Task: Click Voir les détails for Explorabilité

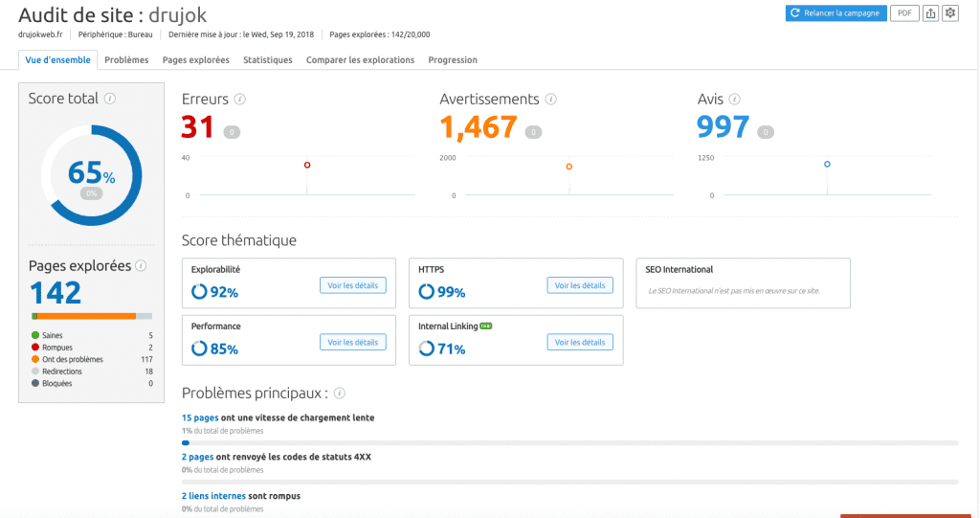Action: (352, 285)
